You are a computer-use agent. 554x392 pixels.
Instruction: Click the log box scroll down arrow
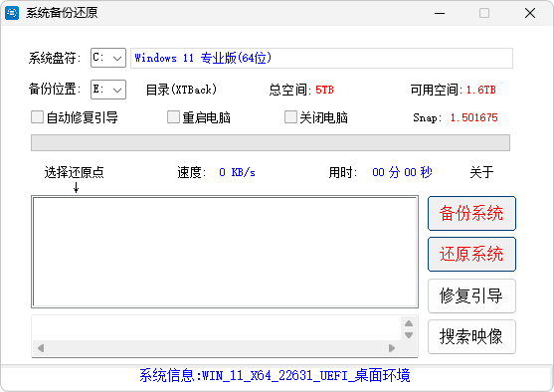click(409, 335)
